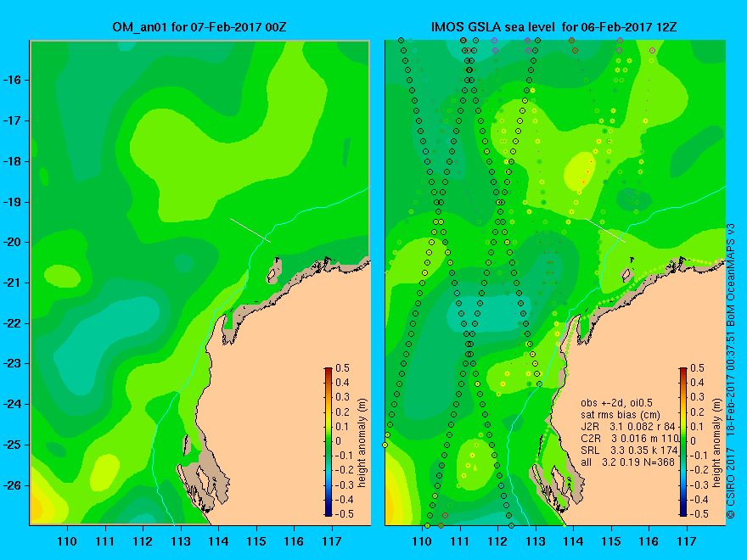
Task: Click the vertical CSIRO BoM OceanMAPS v3 credit text
Action: [731, 371]
